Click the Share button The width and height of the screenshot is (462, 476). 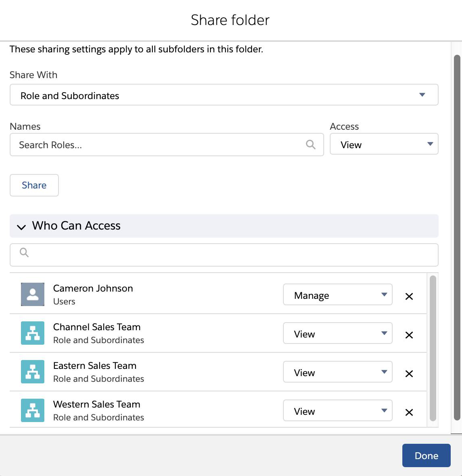coord(34,185)
